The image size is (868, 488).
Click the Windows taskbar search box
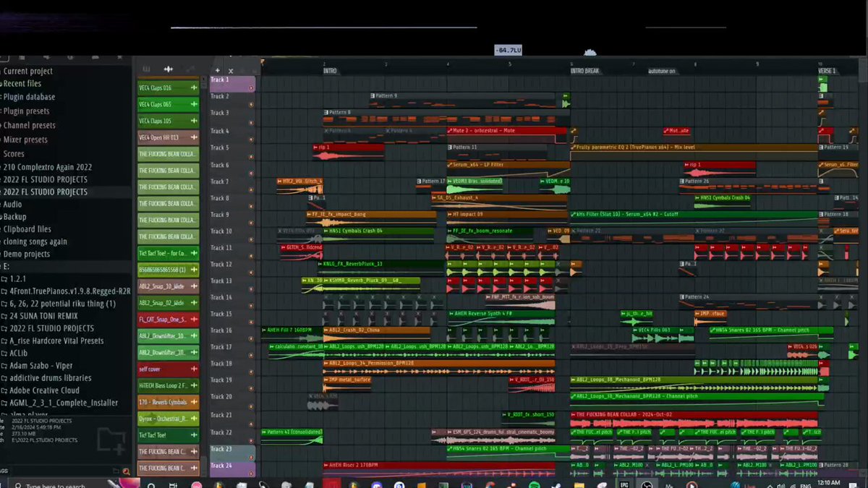click(x=54, y=484)
